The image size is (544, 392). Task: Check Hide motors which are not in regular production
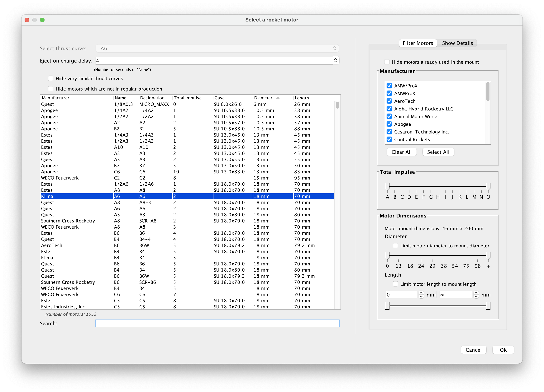point(51,88)
